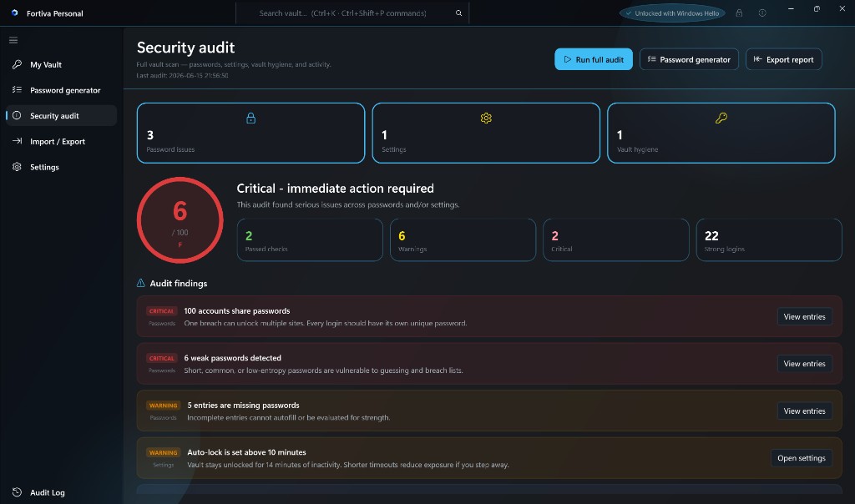This screenshot has height=504, width=855.
Task: Select the Settings summary card showing 1
Action: [486, 133]
